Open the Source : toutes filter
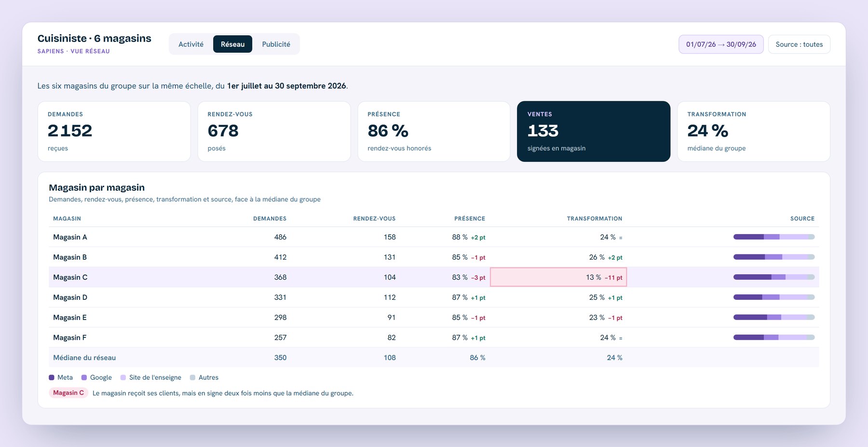This screenshot has width=868, height=447. (799, 44)
